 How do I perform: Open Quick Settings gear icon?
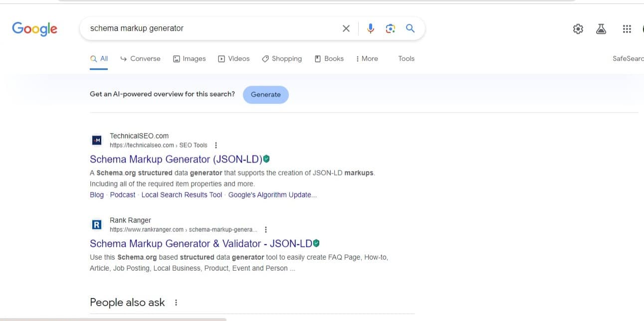click(x=578, y=29)
